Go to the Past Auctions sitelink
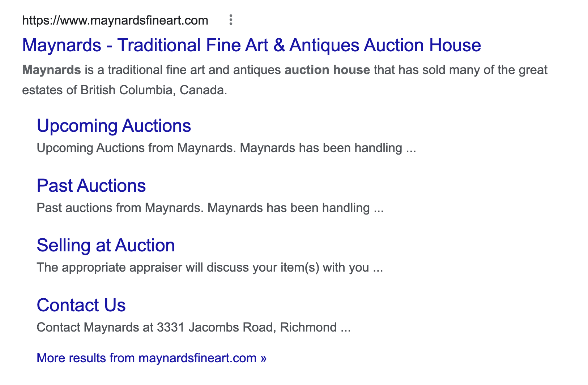Image resolution: width=588 pixels, height=385 pixels. click(91, 186)
